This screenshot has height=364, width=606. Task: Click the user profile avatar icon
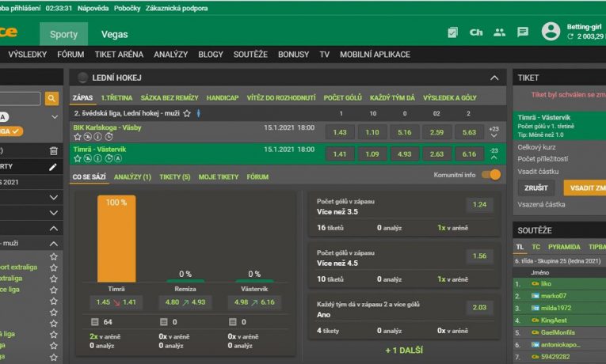tap(551, 32)
